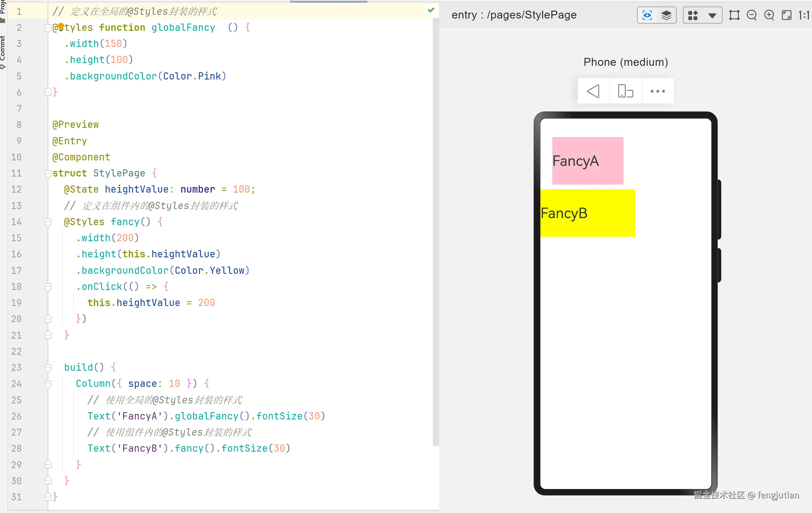
Task: Click the multi-device profile grid icon
Action: tap(693, 15)
